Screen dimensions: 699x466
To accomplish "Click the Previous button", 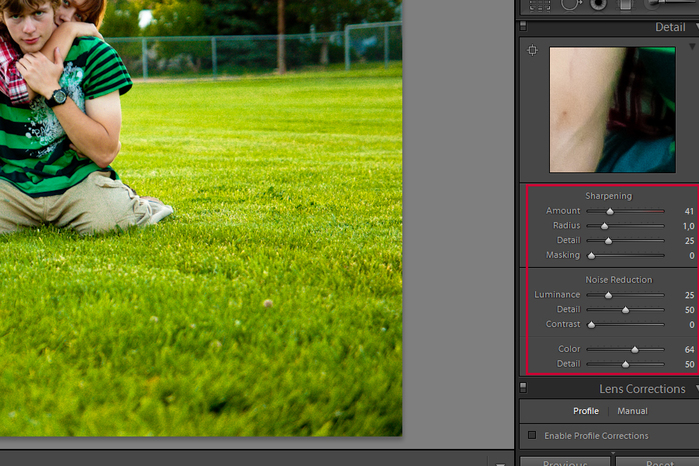I will coord(565,462).
